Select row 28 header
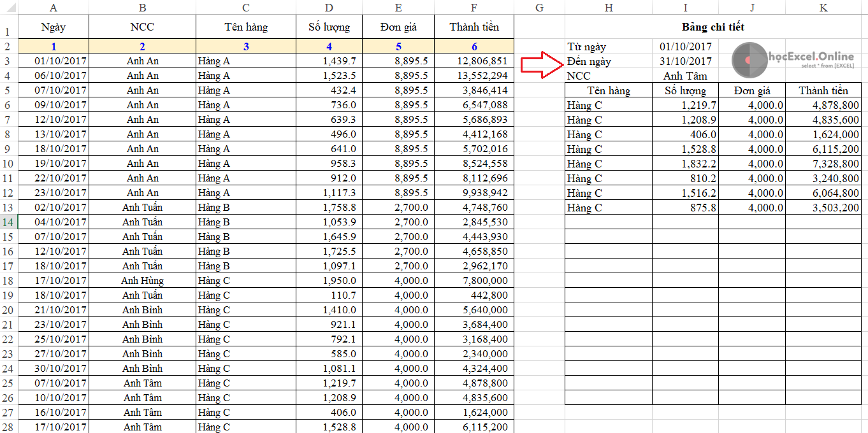868x433 pixels. pos(9,427)
